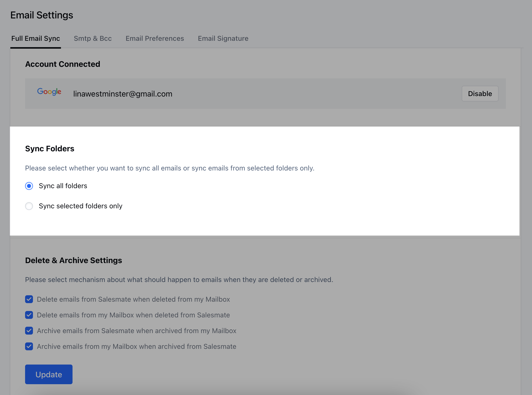Click the linawestminster@gmail.com account address
Image resolution: width=532 pixels, height=395 pixels.
click(x=123, y=94)
